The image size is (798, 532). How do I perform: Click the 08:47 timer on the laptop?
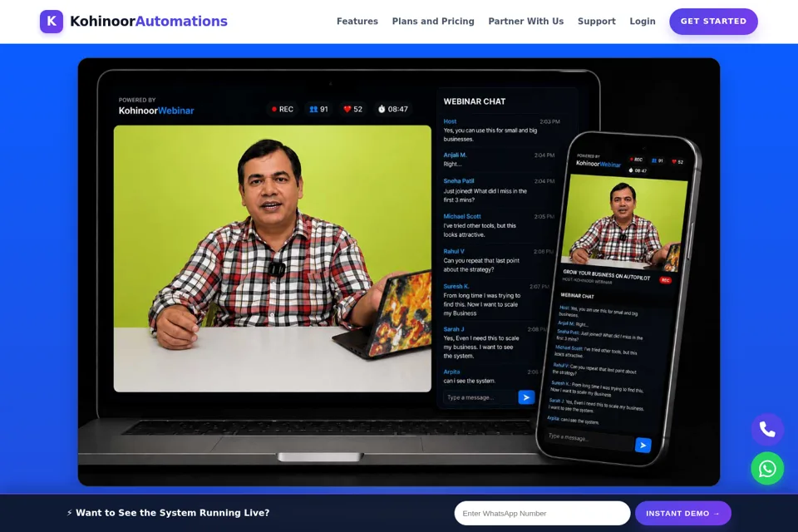click(393, 109)
